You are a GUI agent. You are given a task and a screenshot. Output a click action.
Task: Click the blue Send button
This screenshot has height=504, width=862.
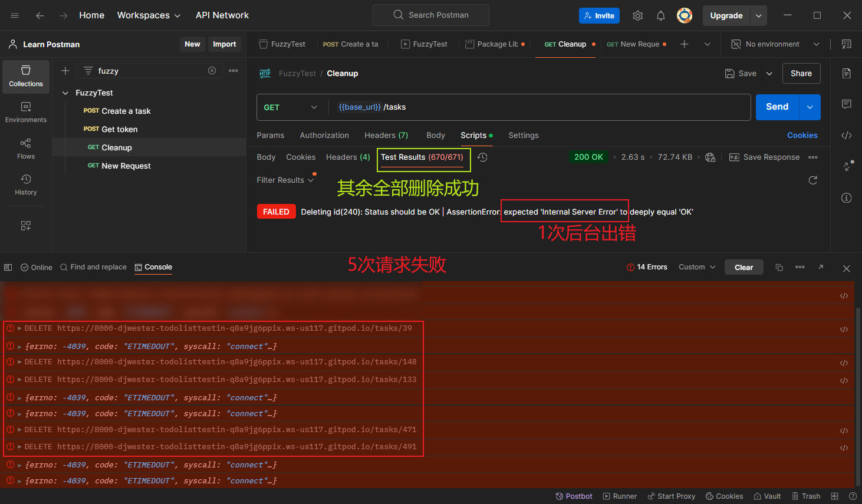pos(777,107)
